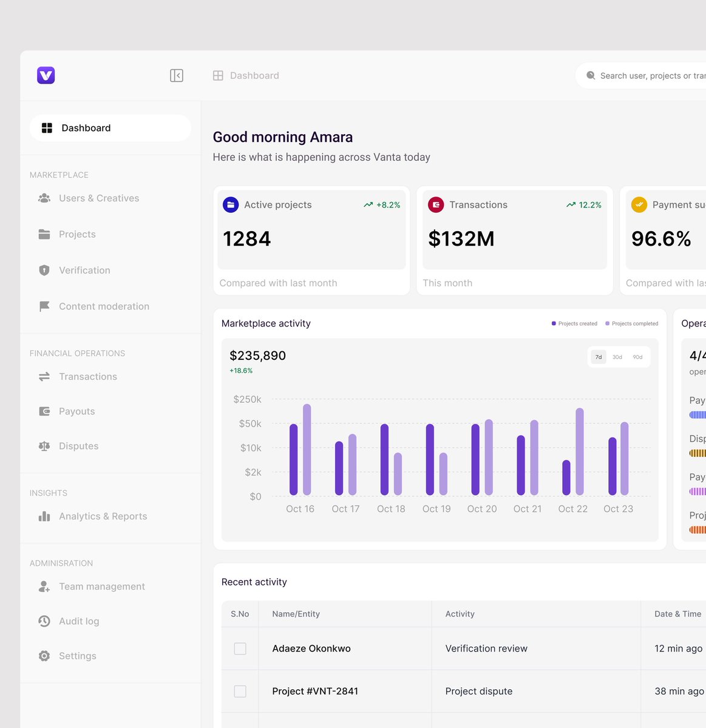
Task: Click the yellow Payment success card icon
Action: (639, 204)
